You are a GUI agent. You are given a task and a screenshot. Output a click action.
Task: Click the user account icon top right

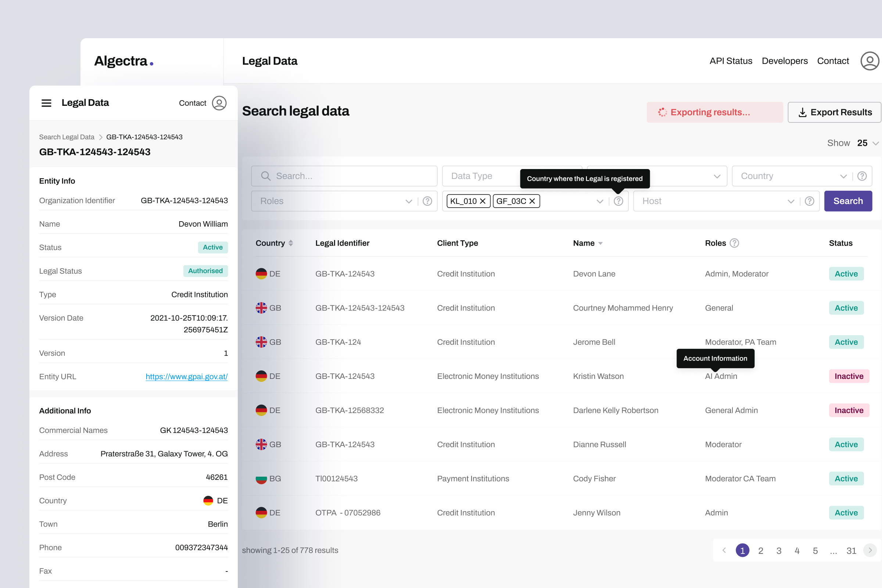pos(869,61)
